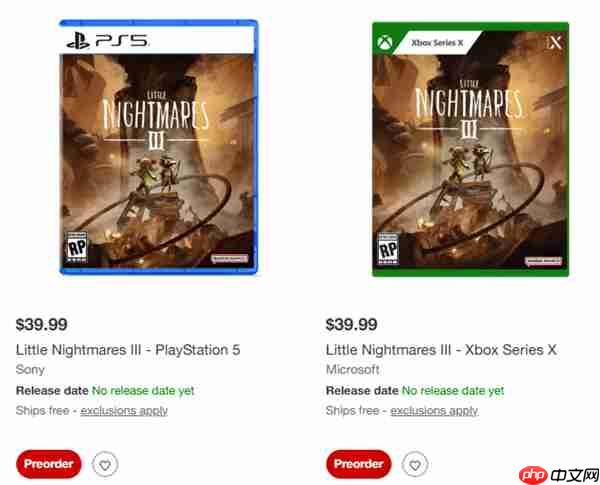Select the Sony brand label

point(31,370)
